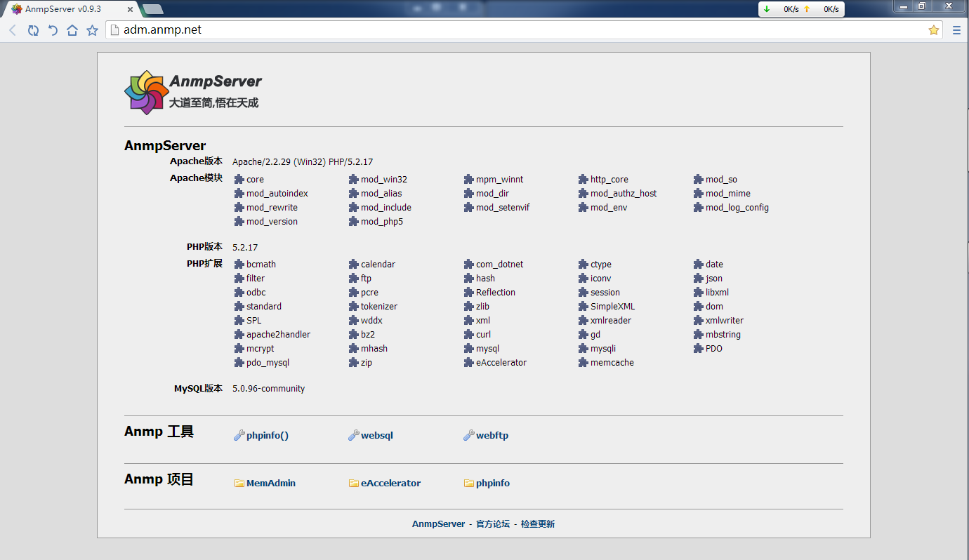Open the browser hamburger menu
Screen dimensions: 969x560
click(x=956, y=30)
